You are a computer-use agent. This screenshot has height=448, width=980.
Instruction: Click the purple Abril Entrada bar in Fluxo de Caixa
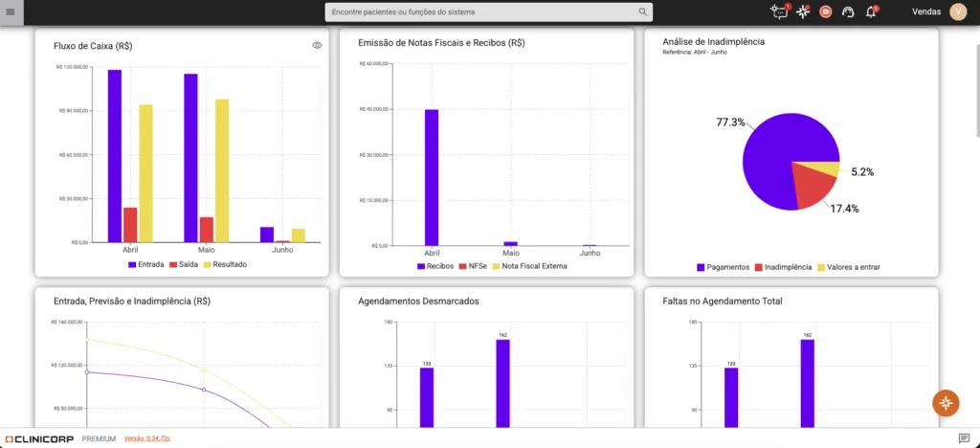pos(115,156)
